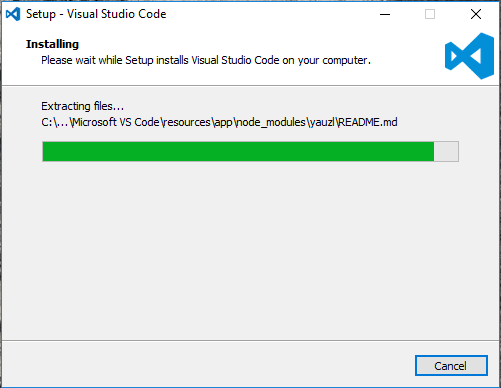Click the 'Extracting files...' status label

click(82, 106)
